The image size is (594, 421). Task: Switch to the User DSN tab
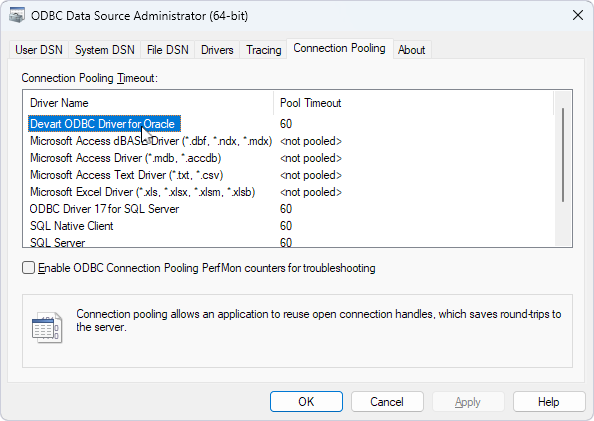39,50
